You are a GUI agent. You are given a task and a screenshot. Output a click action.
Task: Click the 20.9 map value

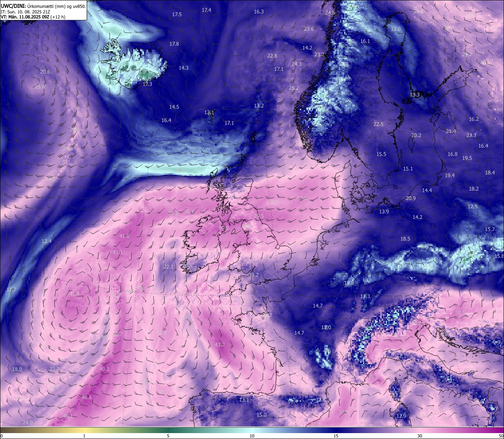[x=411, y=198]
